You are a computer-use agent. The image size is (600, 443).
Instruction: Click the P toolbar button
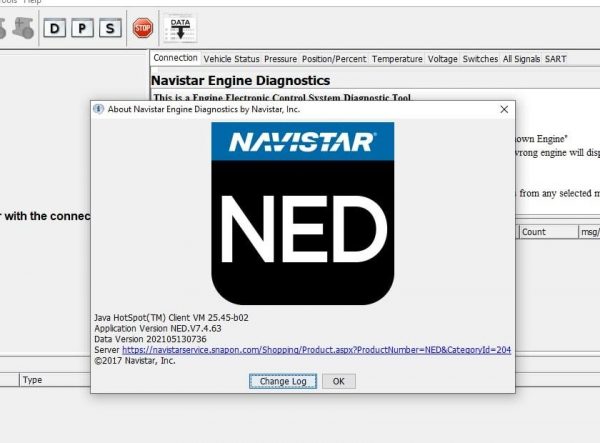point(82,28)
